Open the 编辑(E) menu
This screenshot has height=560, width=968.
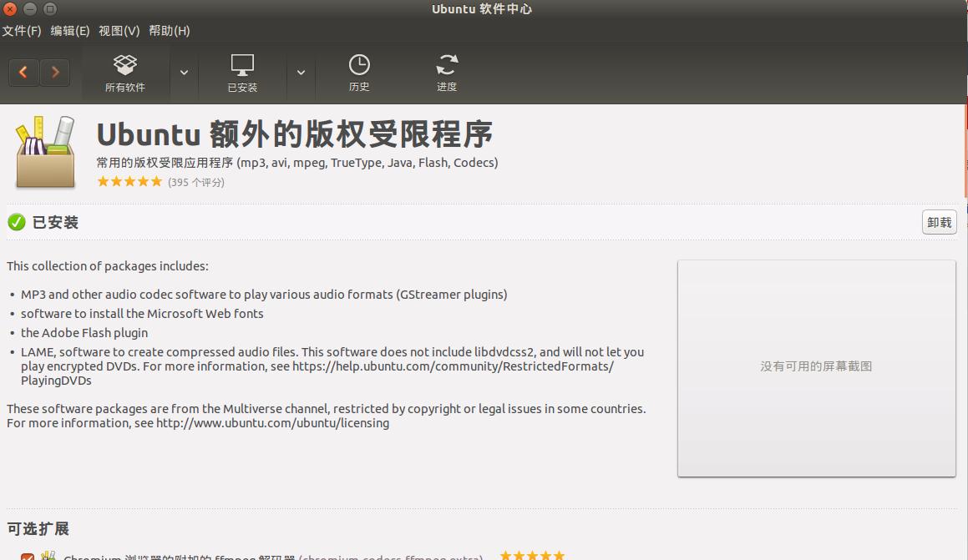(70, 31)
